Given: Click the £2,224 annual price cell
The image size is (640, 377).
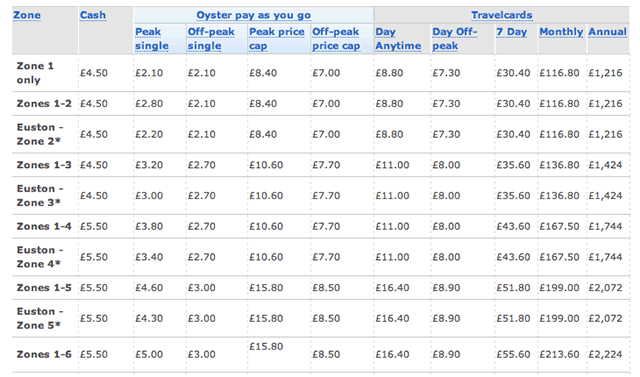Looking at the screenshot, I should (x=605, y=355).
